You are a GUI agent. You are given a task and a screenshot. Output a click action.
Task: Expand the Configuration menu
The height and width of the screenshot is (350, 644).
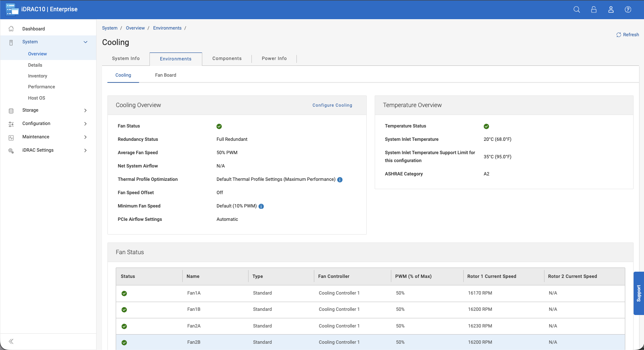click(x=85, y=124)
